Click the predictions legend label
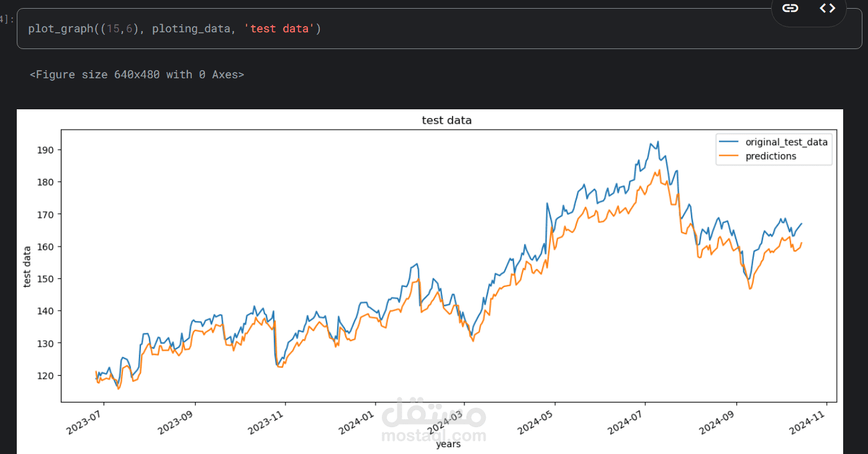The image size is (868, 454). 771,157
